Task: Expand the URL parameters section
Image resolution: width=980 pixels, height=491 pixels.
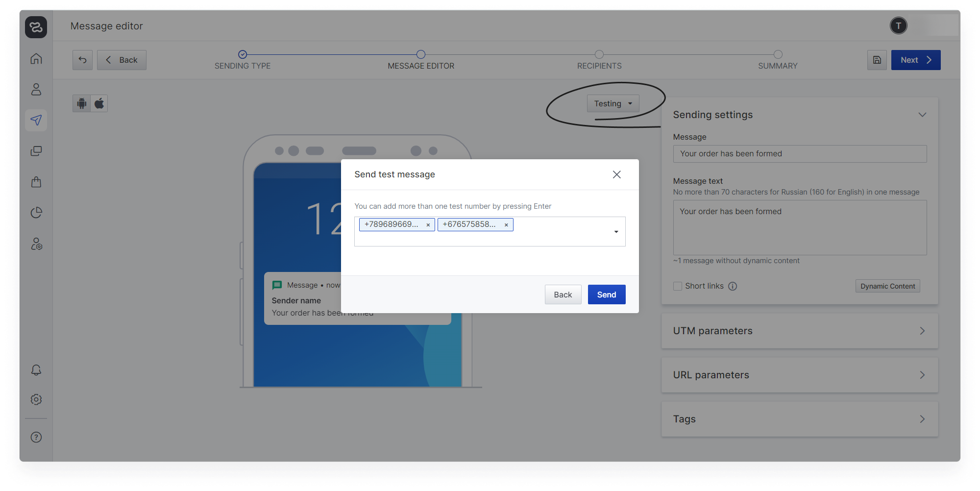Action: coord(800,375)
